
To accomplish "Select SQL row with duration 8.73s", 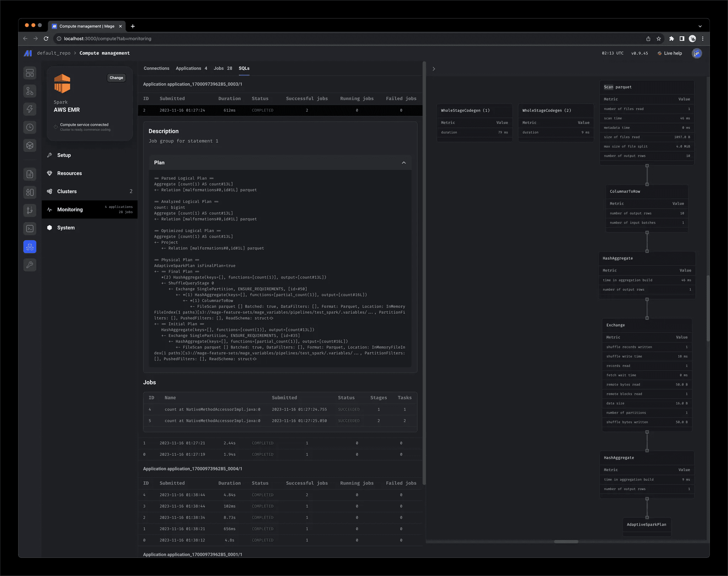I will pos(280,518).
